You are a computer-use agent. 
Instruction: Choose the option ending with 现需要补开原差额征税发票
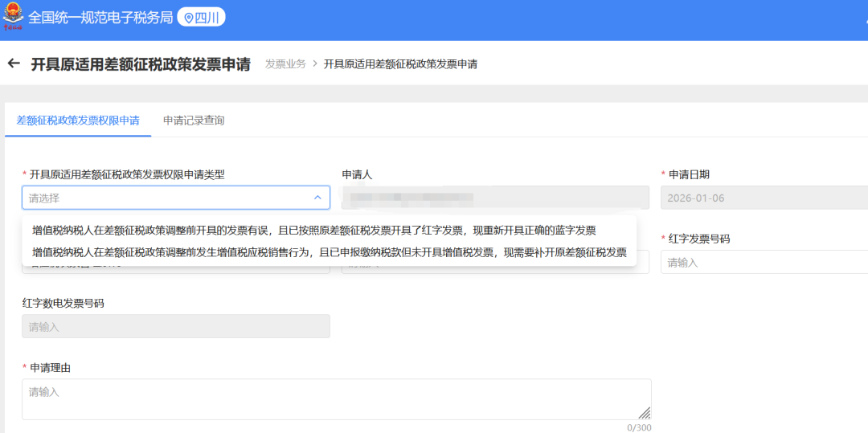click(329, 251)
